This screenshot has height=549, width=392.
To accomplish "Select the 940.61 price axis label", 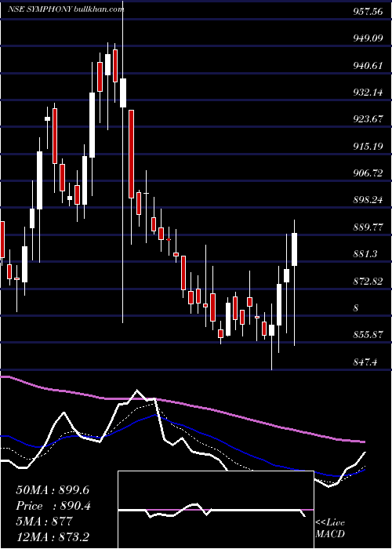I will 367,65.
